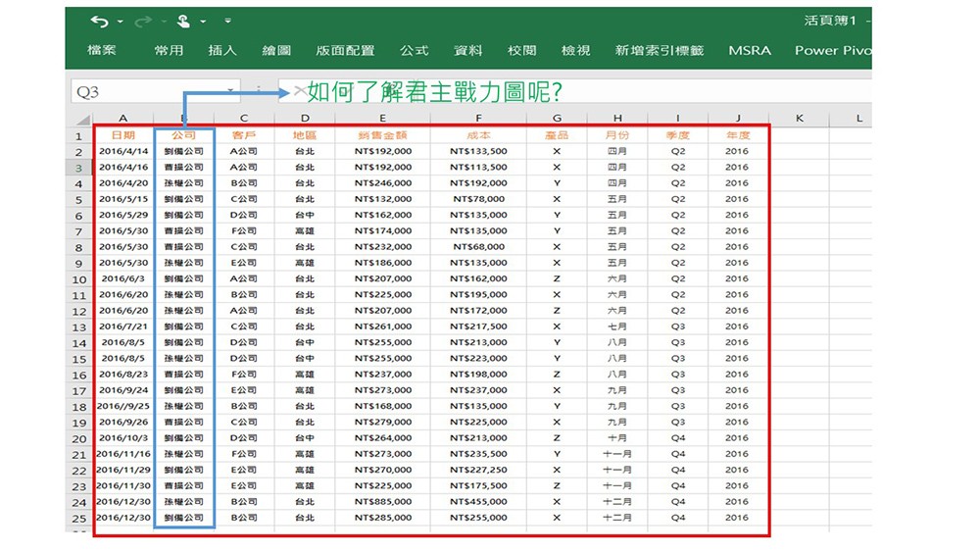Select column F header
Screen dimensions: 980x552
point(478,118)
